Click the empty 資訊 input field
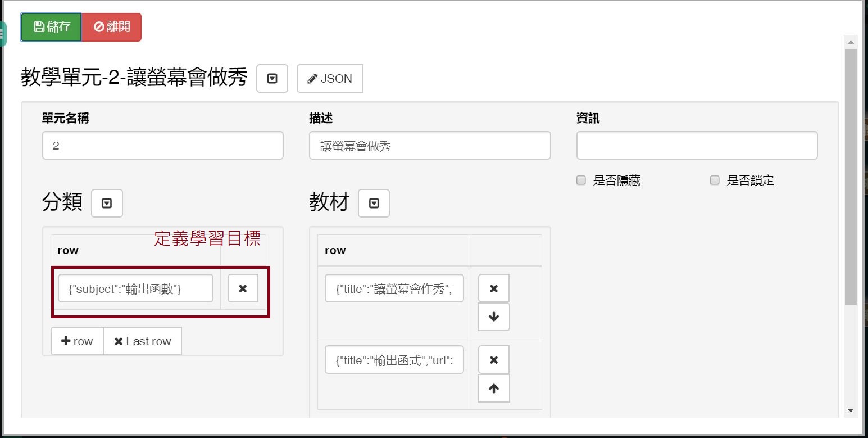Viewport: 868px width, 438px height. tap(697, 146)
